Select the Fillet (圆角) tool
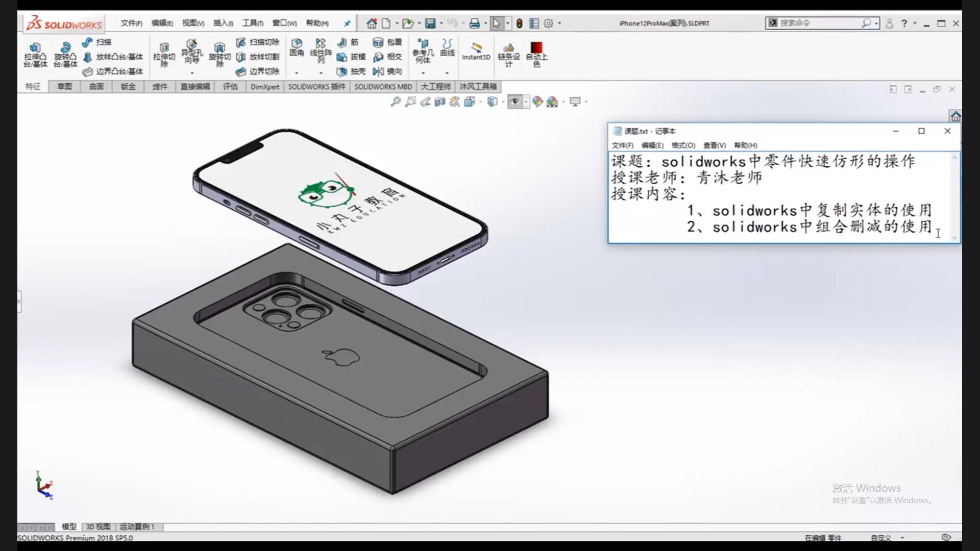980x551 pixels. click(297, 47)
